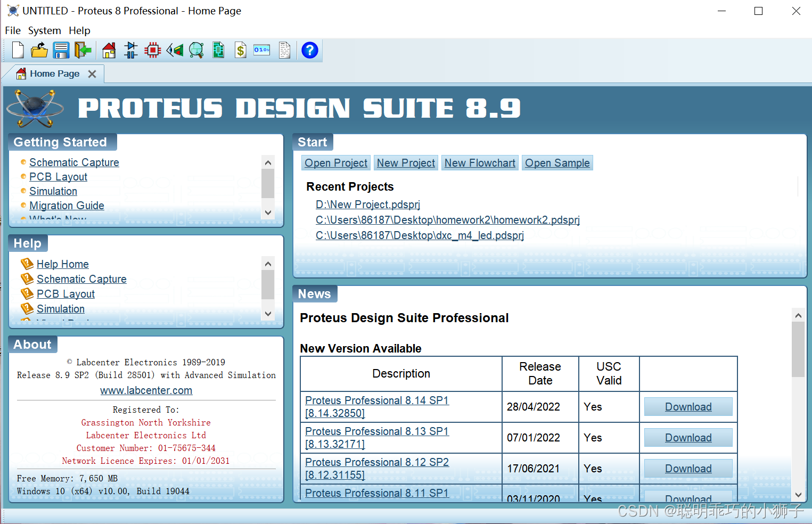
Task: Click the New Project toolbar icon
Action: click(18, 50)
